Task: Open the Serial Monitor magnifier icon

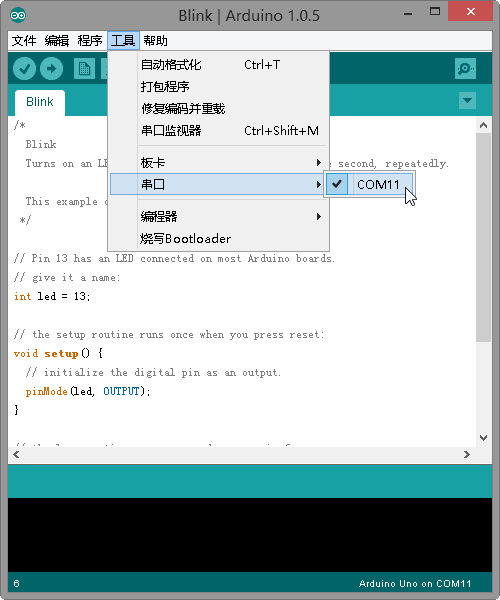Action: click(x=465, y=69)
